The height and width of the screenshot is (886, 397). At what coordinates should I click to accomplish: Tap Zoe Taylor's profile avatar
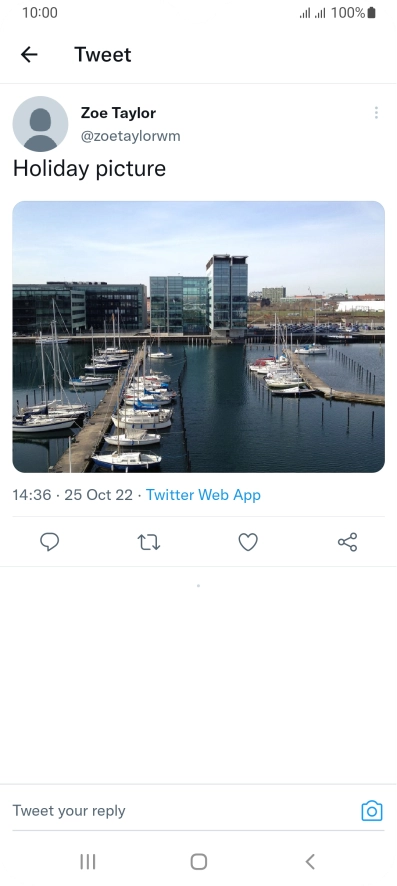(40, 124)
